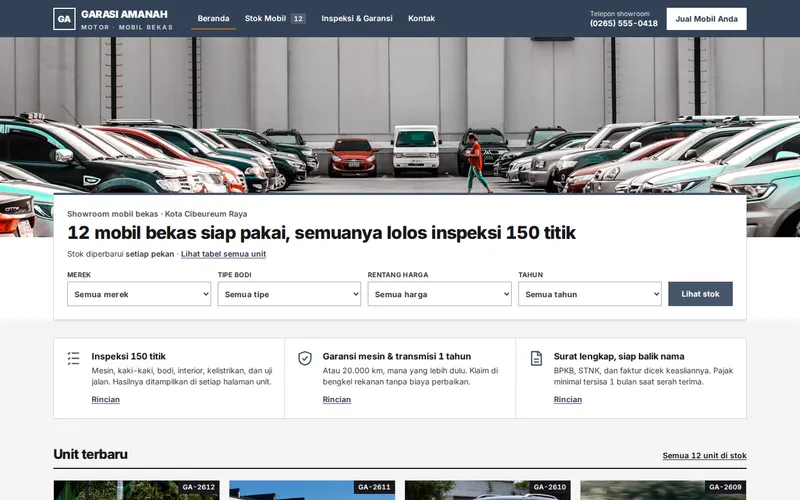800x500 pixels.
Task: Open the car thumbnail labeled GA-2609
Action: 663,490
